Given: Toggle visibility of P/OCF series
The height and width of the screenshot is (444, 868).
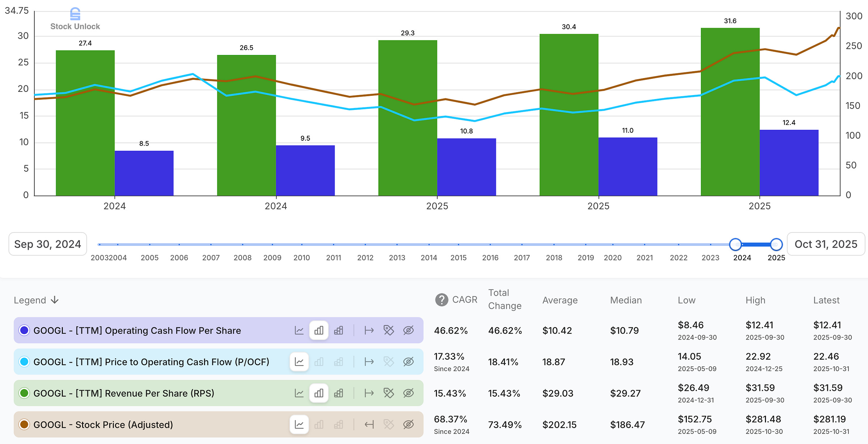Looking at the screenshot, I should coord(408,362).
